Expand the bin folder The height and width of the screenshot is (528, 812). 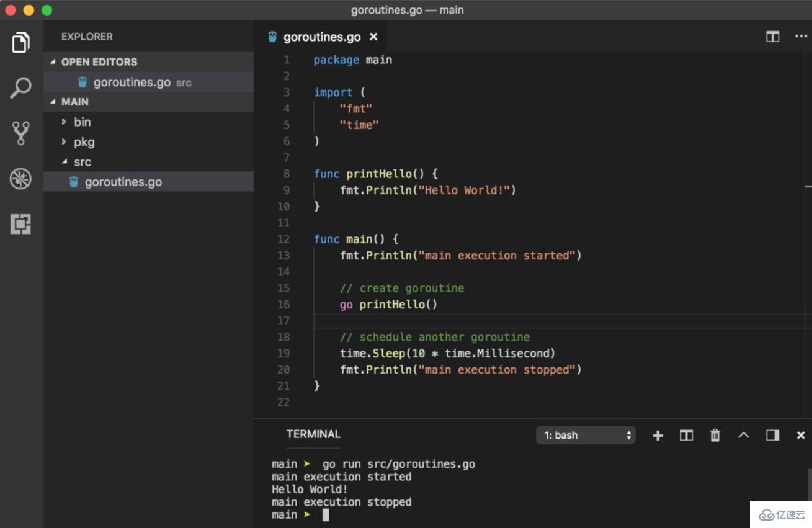pos(82,122)
